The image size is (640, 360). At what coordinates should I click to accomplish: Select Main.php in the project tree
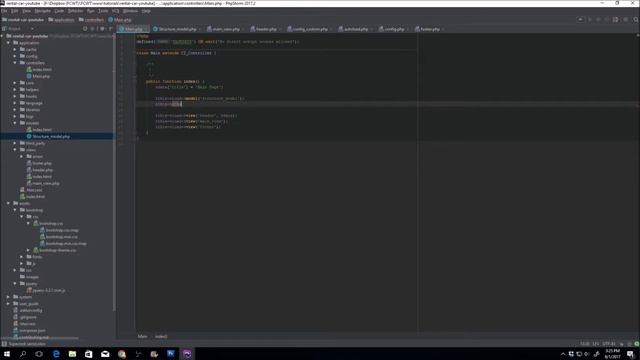[x=38, y=76]
